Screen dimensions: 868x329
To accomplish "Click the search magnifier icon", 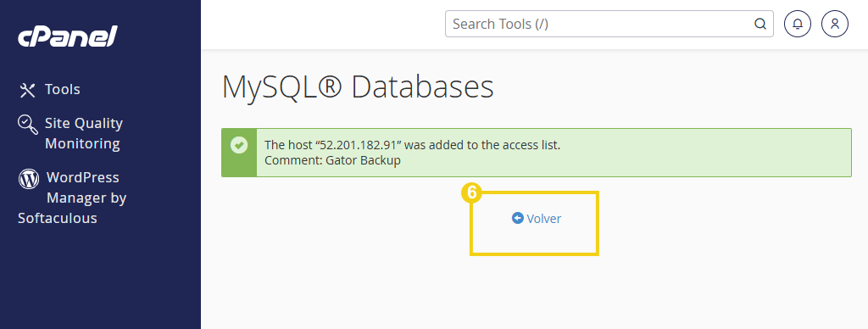I will click(x=760, y=24).
